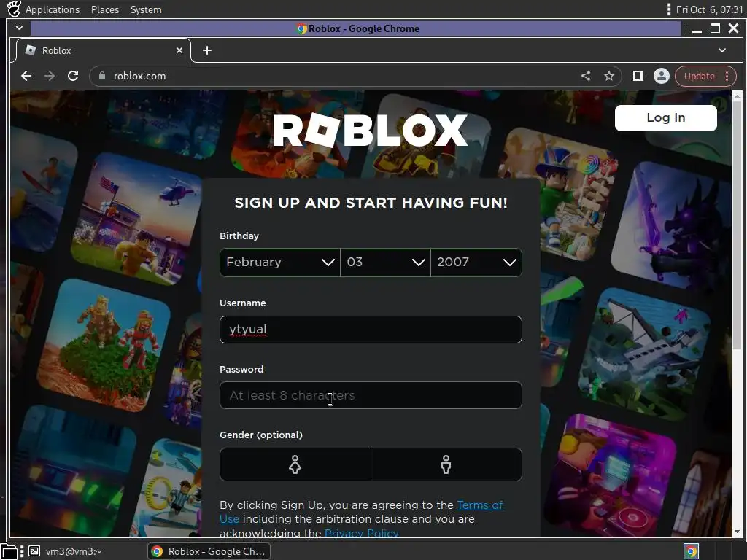Click the forward navigation arrow

point(50,76)
